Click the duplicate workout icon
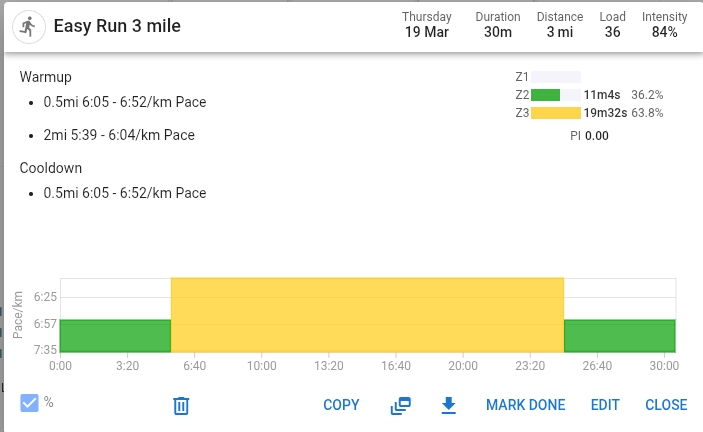Viewport: 703px width, 432px height. click(401, 405)
